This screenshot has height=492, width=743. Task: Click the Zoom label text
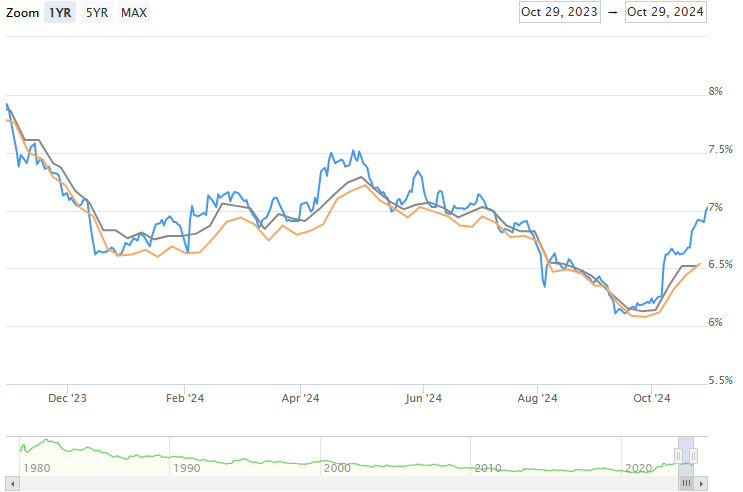point(22,13)
